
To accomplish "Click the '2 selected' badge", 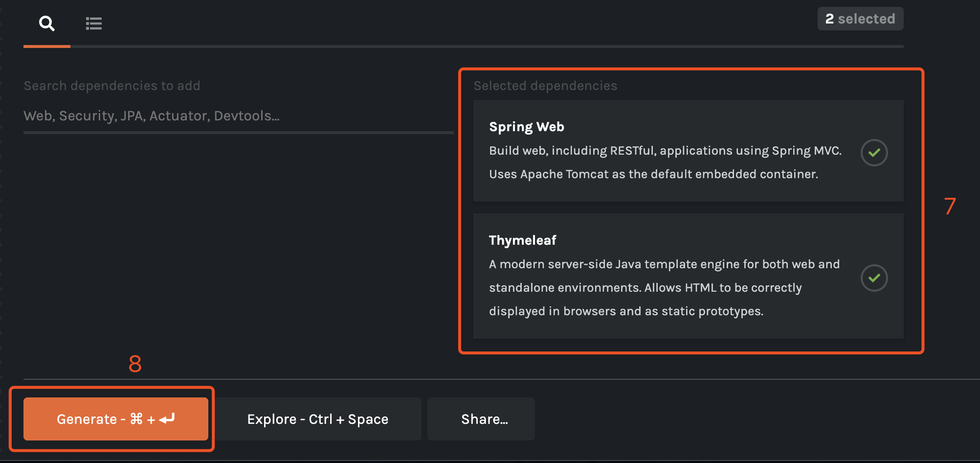I will [860, 19].
